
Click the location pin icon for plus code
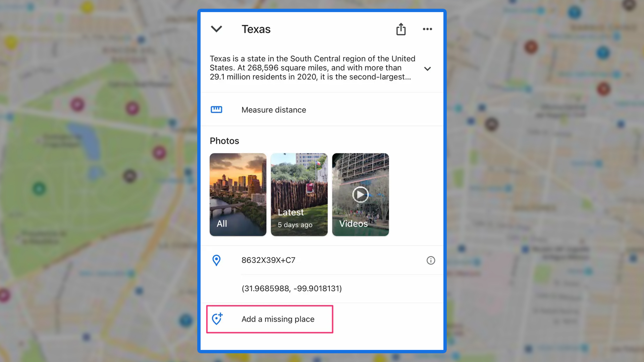[x=216, y=260]
